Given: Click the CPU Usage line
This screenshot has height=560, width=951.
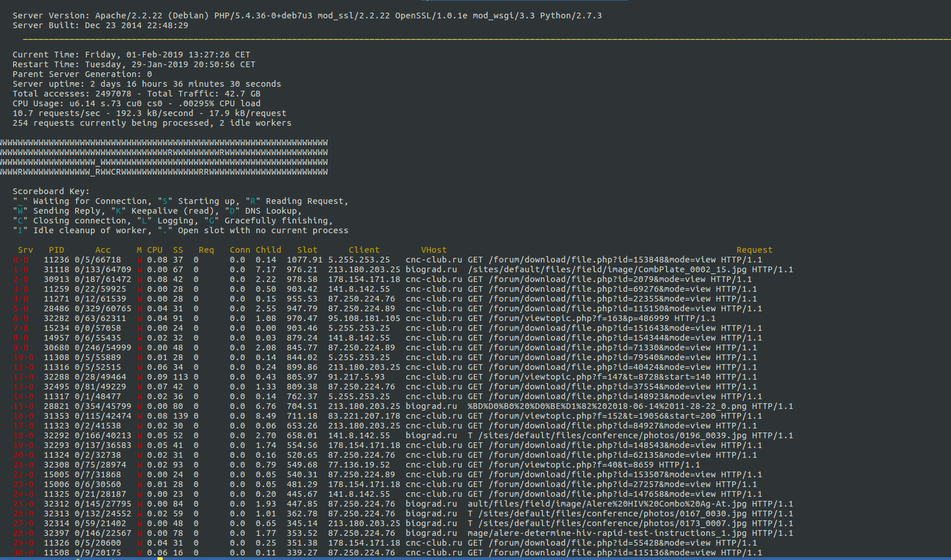Looking at the screenshot, I should pos(136,103).
